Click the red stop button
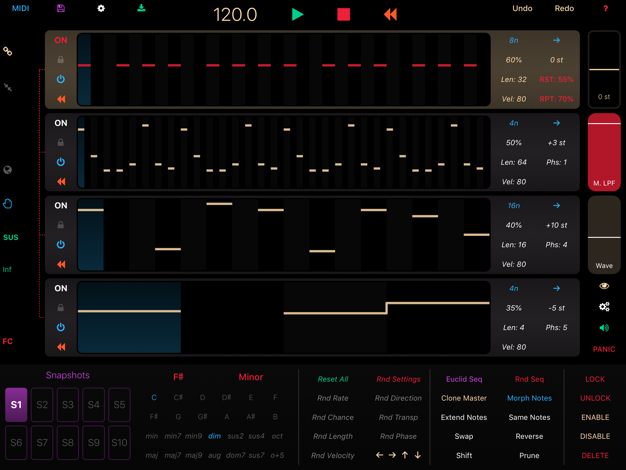The image size is (626, 470). point(343,15)
